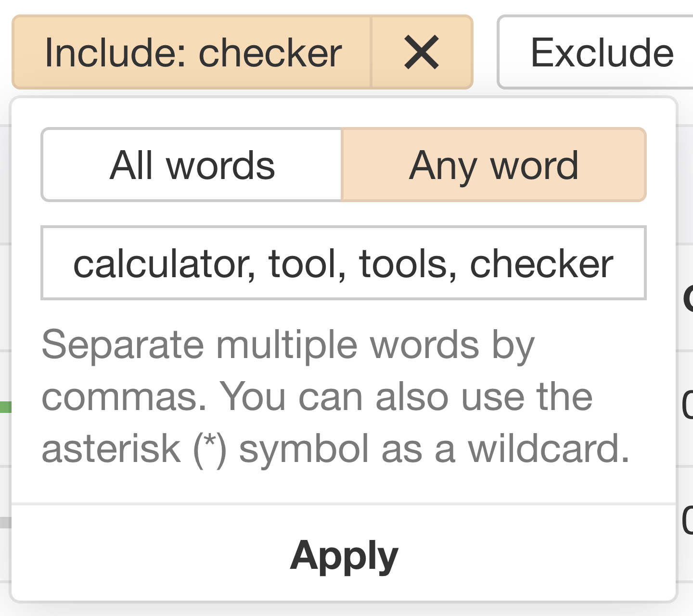The width and height of the screenshot is (693, 616).
Task: Remove the Include: checker filter
Action: pos(422,52)
